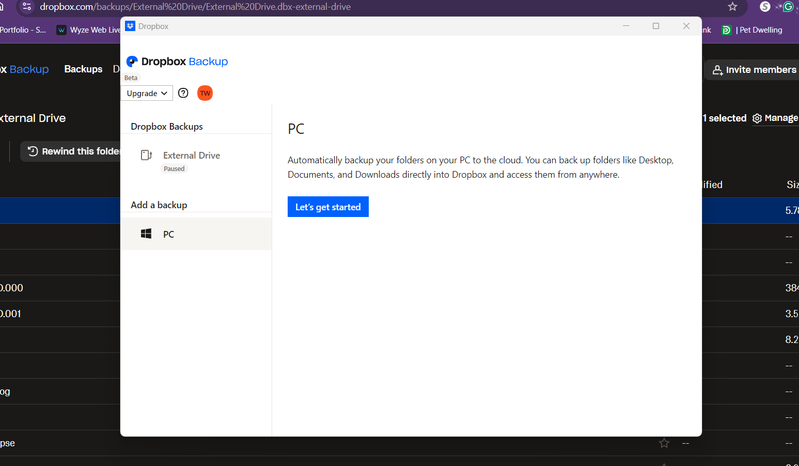
Task: Select External Drive in Dropbox Backups list
Action: pyautogui.click(x=191, y=156)
